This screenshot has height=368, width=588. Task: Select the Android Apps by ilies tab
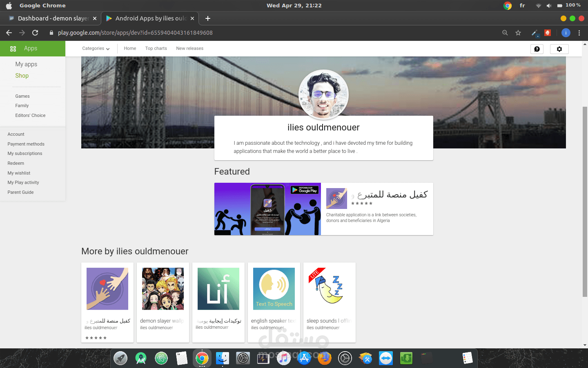tap(149, 18)
